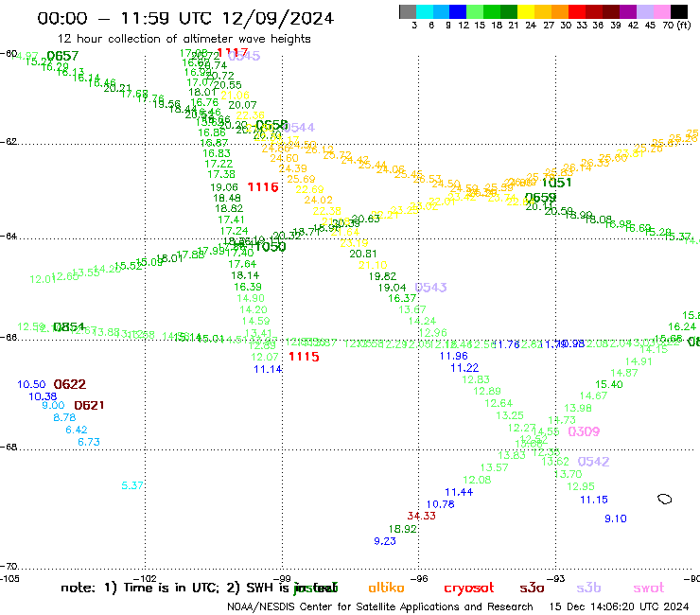The image size is (700, 615).
Task: Click the green 0854 time label
Action: pos(69,327)
